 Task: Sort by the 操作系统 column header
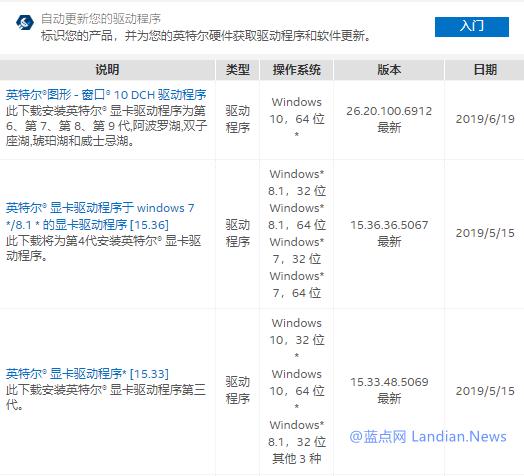point(296,70)
